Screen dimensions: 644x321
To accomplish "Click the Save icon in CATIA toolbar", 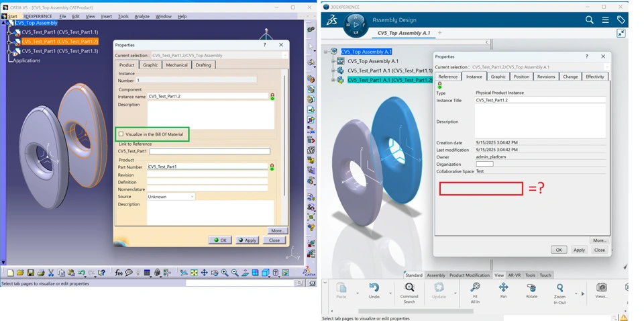I will [x=30, y=273].
